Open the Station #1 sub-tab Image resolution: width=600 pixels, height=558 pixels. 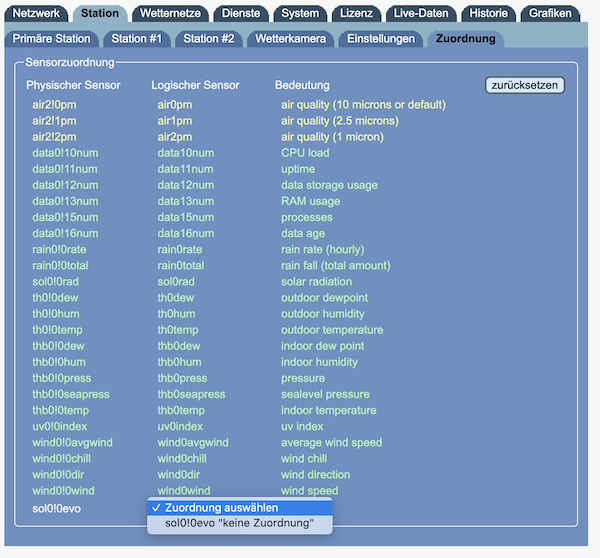(x=137, y=39)
